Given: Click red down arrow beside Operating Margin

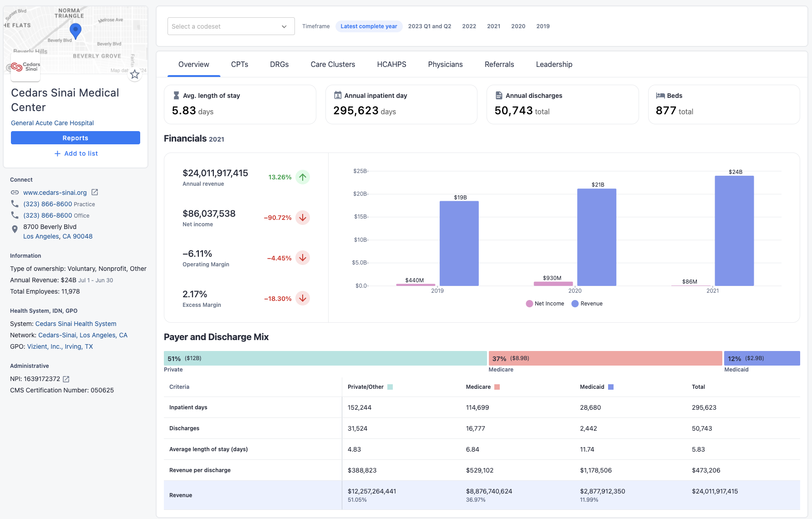Looking at the screenshot, I should tap(303, 258).
